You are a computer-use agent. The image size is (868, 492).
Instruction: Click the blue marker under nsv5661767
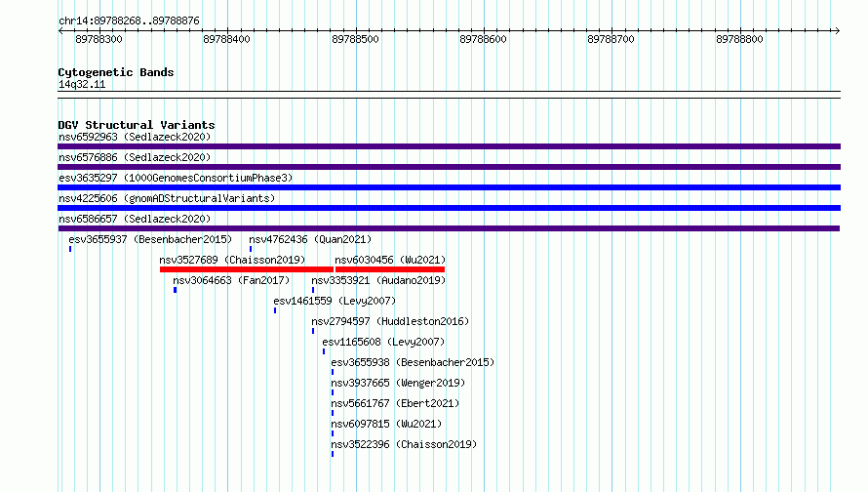point(333,413)
